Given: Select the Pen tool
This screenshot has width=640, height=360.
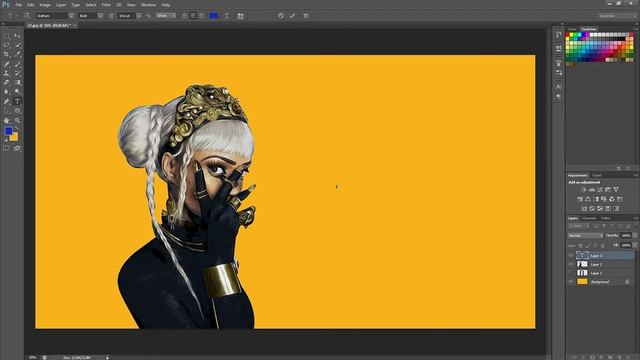Looking at the screenshot, I should point(7,102).
